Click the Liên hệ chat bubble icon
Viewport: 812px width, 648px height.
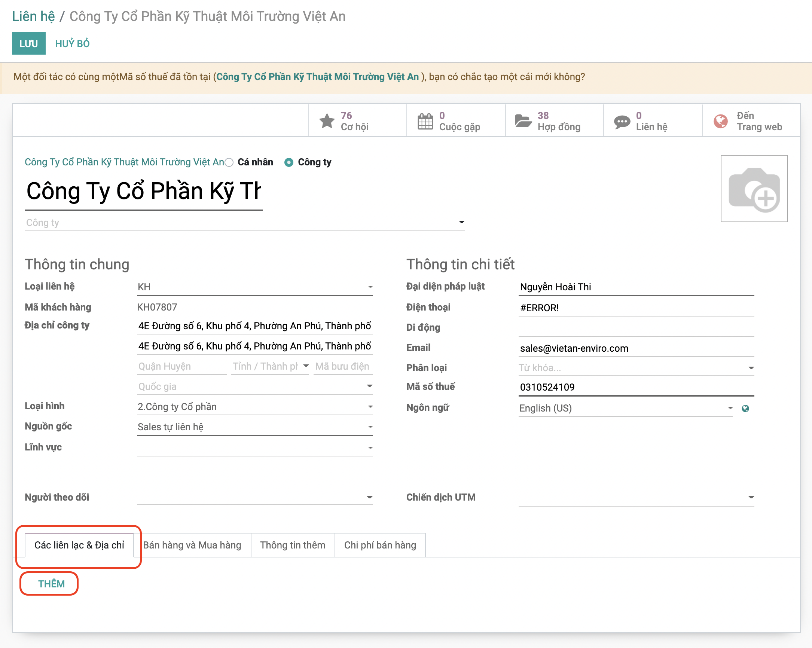622,122
